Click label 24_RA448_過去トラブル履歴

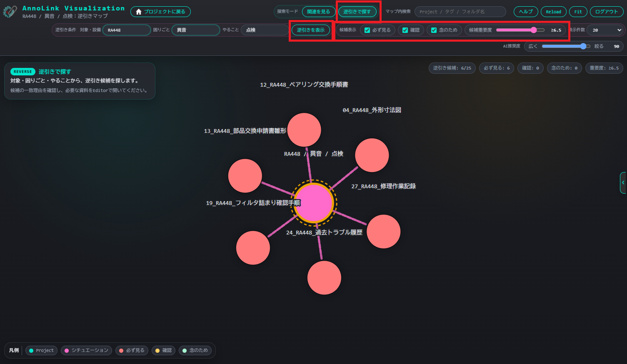click(x=324, y=232)
